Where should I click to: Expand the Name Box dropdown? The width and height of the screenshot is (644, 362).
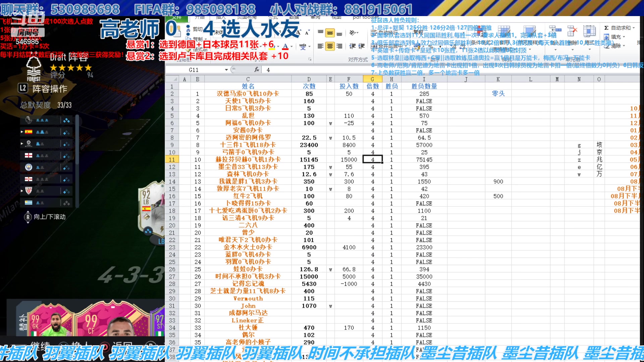click(226, 70)
